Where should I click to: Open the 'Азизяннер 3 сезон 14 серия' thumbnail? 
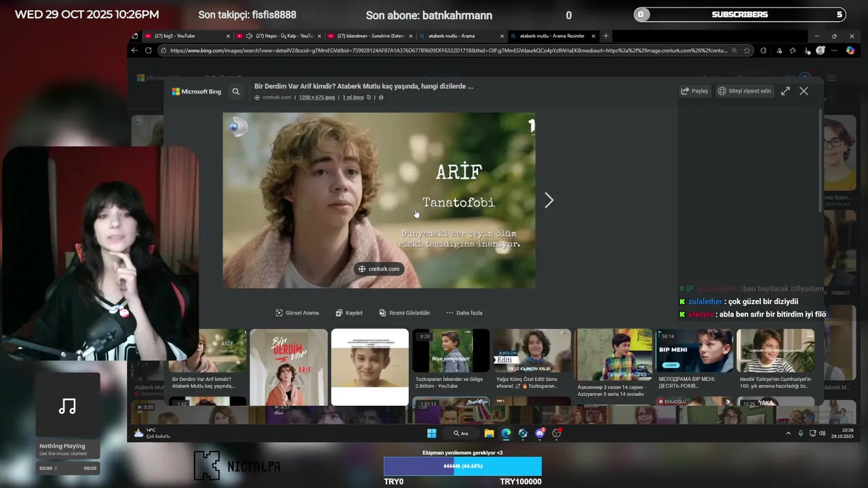pyautogui.click(x=614, y=363)
